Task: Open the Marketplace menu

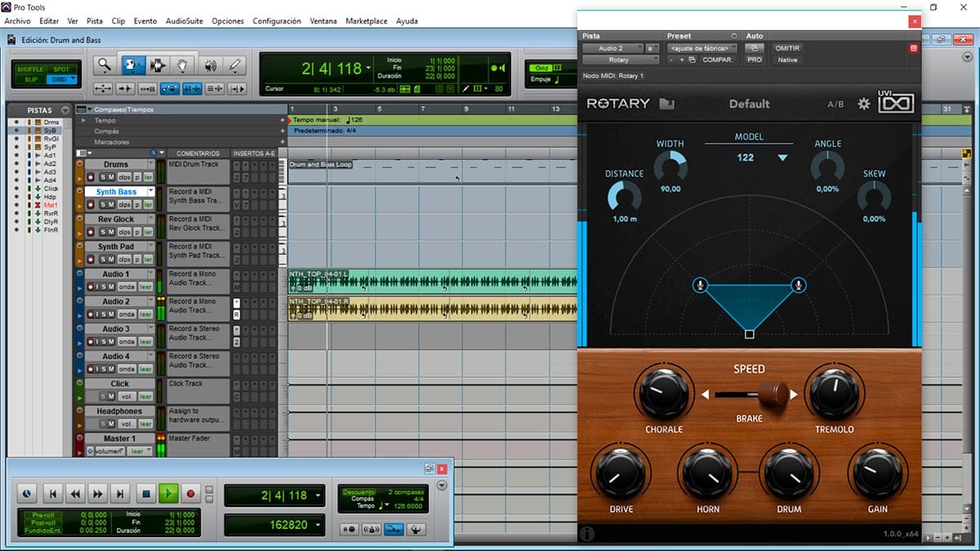Action: (366, 20)
